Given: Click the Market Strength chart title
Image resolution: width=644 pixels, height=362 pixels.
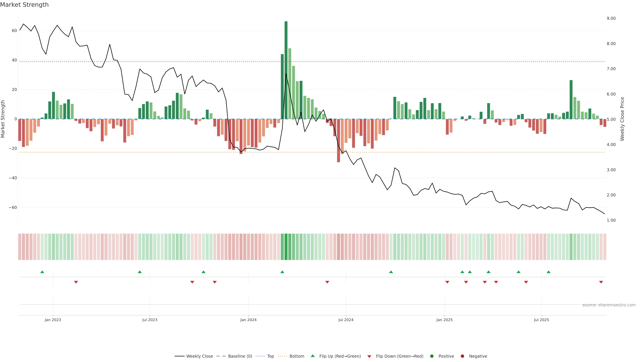Looking at the screenshot, I should point(24,5).
